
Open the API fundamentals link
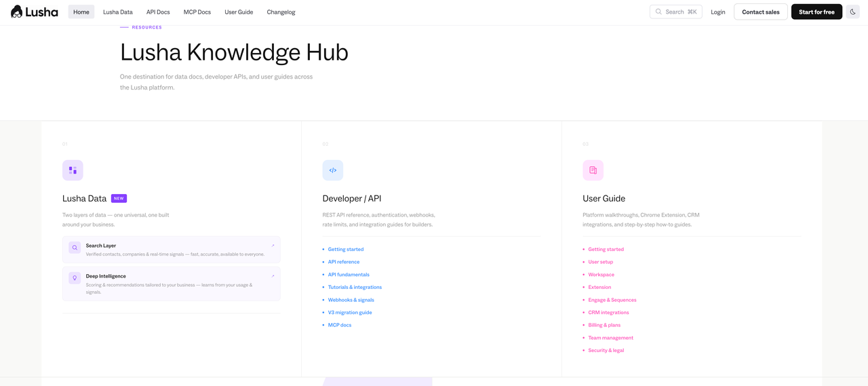[x=349, y=275]
